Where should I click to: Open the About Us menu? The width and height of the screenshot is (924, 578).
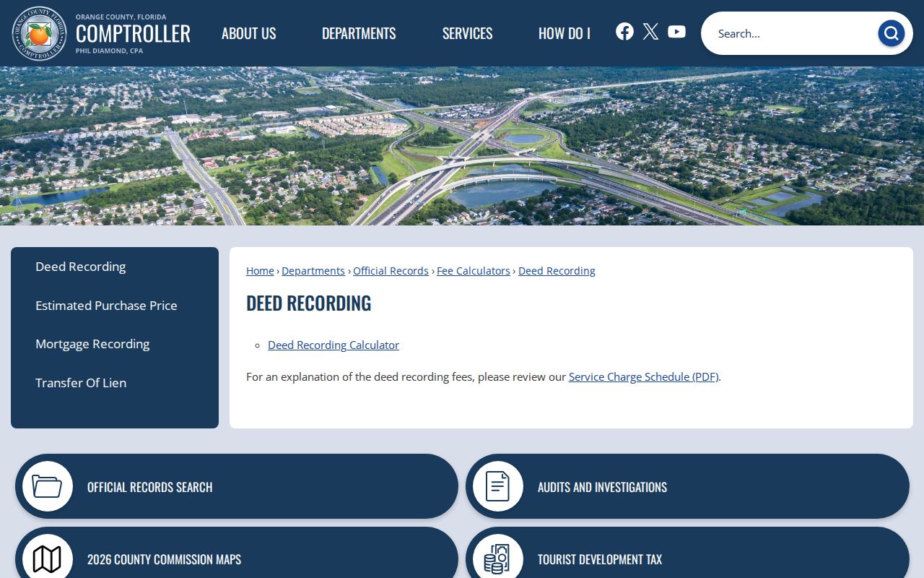pos(248,33)
